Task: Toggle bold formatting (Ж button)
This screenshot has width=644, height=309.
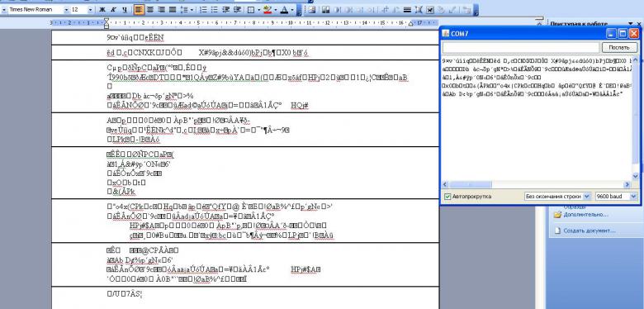Action: pos(102,9)
